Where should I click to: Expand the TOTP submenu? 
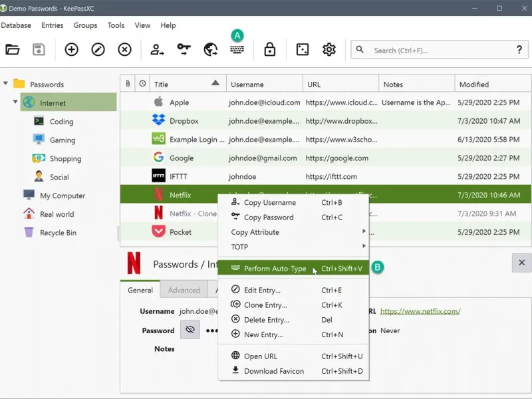(293, 247)
